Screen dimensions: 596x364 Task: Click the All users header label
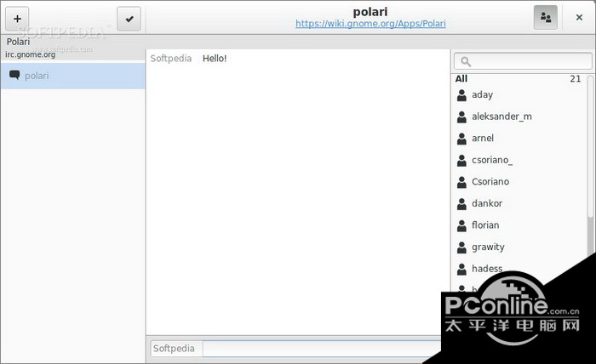(x=461, y=78)
